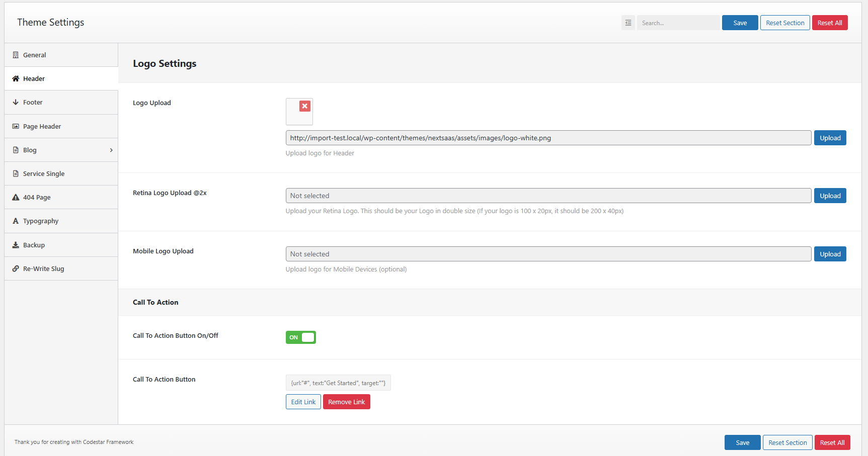Image resolution: width=868 pixels, height=456 pixels.
Task: Click the collapse-sections icon beside the search box
Action: (628, 23)
